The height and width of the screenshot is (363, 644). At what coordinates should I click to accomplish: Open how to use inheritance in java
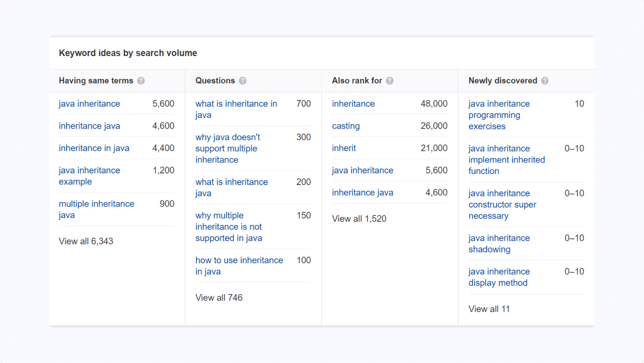click(239, 265)
